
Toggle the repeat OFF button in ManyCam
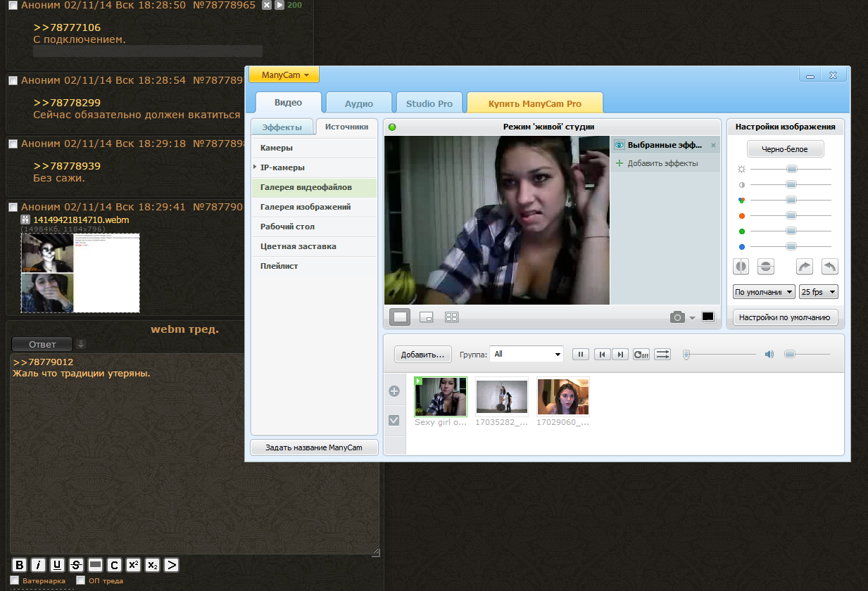641,355
